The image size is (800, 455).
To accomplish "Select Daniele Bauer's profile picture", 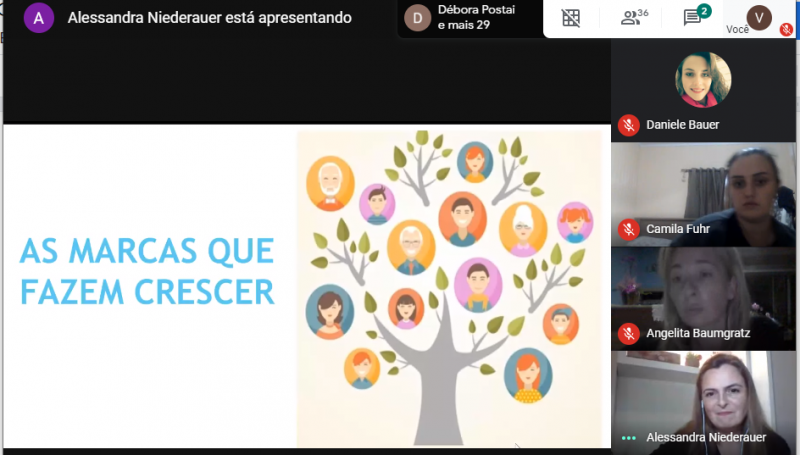I will pos(703,80).
